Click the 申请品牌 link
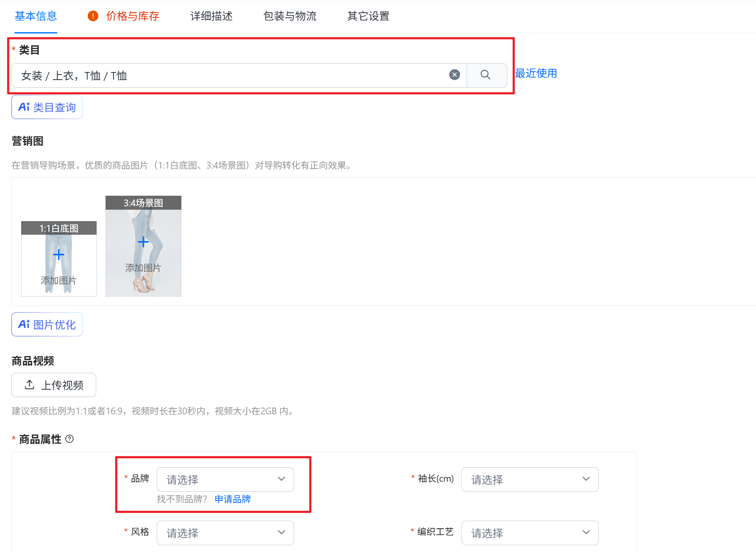Viewport: 756px width, 552px height. tap(233, 499)
